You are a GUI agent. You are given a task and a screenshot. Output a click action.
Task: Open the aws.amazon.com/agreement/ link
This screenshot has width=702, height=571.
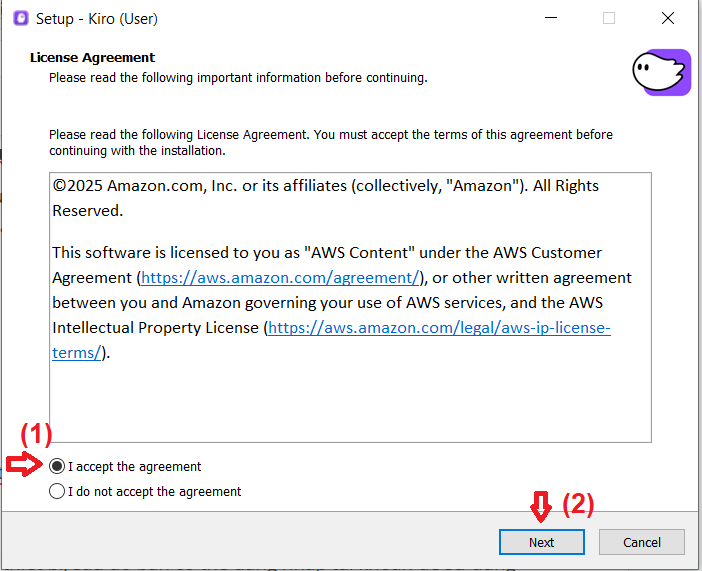point(280,278)
